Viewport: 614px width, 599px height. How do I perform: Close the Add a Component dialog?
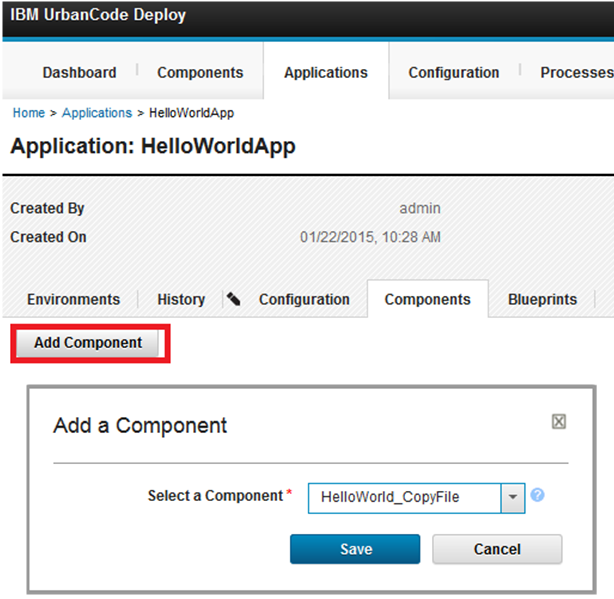click(x=558, y=422)
